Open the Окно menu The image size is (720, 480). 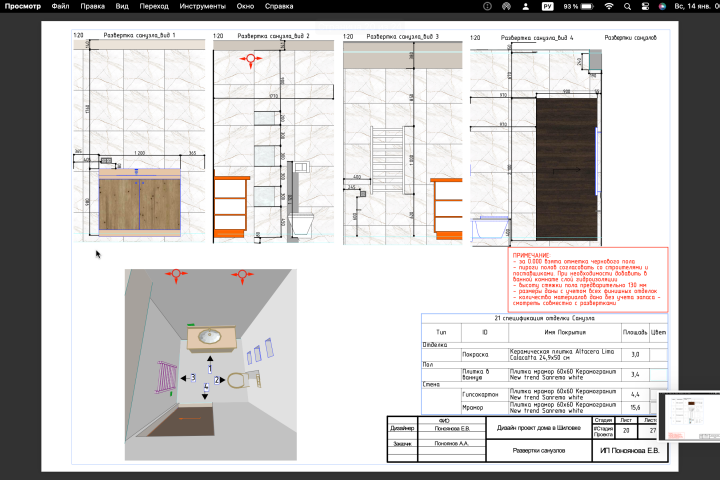tap(245, 6)
